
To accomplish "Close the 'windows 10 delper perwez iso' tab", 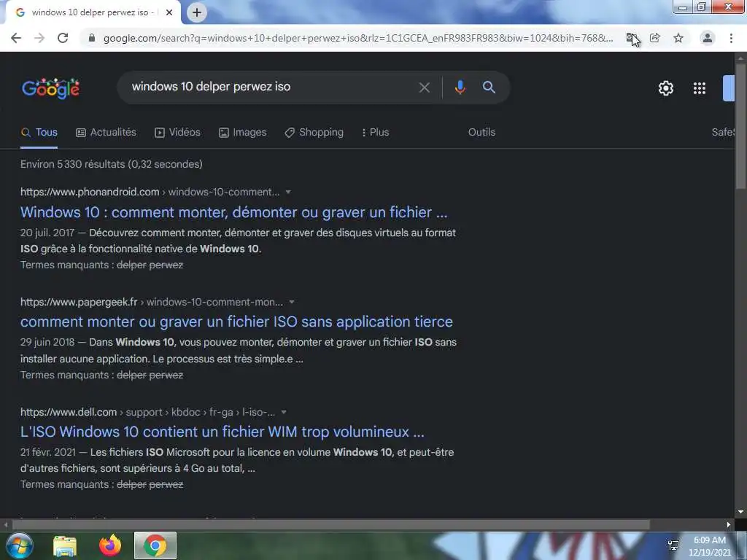I will click(x=169, y=12).
